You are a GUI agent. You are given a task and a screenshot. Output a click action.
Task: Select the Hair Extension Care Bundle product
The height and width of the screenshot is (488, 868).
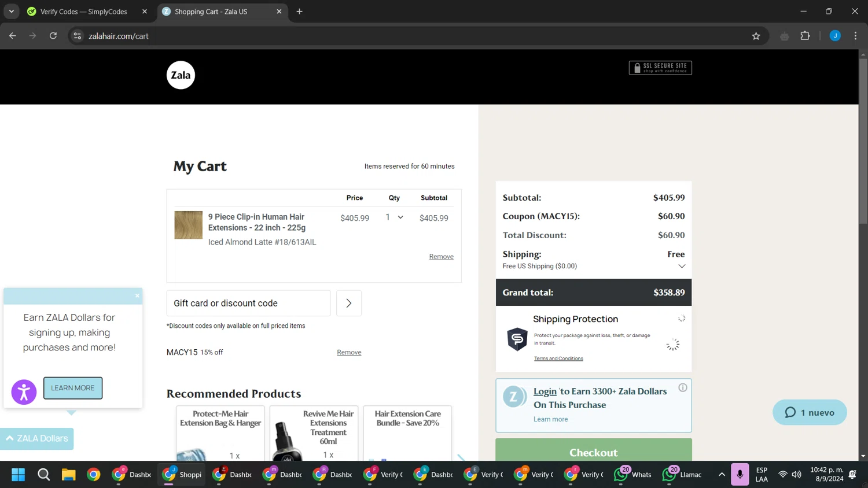407,433
